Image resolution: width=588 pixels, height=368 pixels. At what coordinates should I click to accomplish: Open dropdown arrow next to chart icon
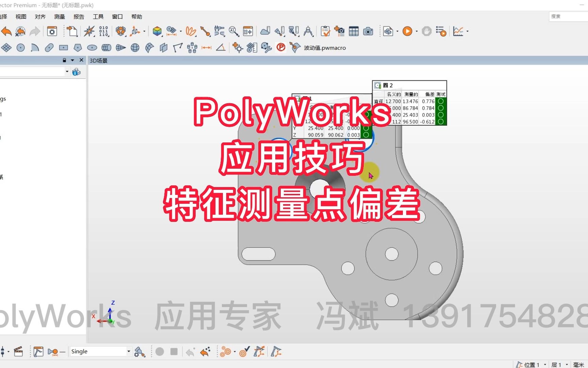click(x=468, y=31)
